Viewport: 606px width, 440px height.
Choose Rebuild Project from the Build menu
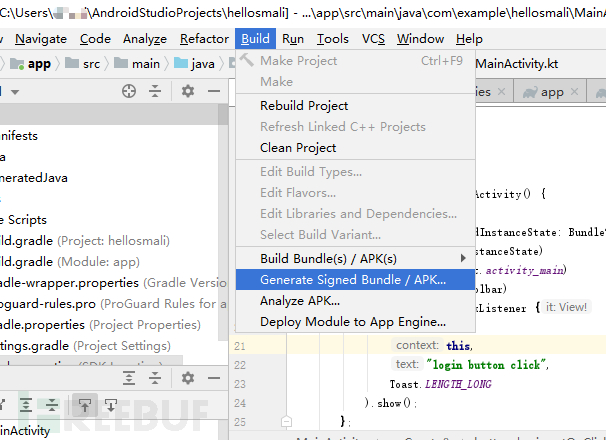[x=355, y=106]
